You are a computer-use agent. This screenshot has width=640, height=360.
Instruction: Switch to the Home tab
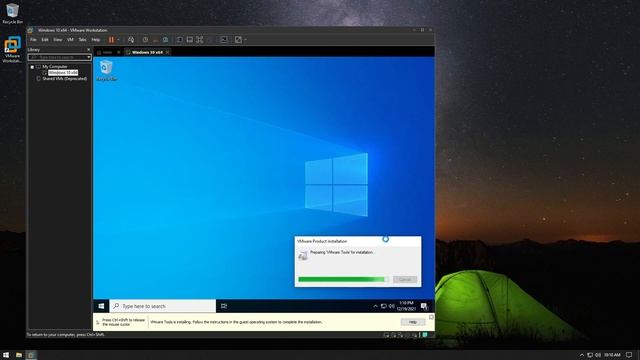click(107, 52)
